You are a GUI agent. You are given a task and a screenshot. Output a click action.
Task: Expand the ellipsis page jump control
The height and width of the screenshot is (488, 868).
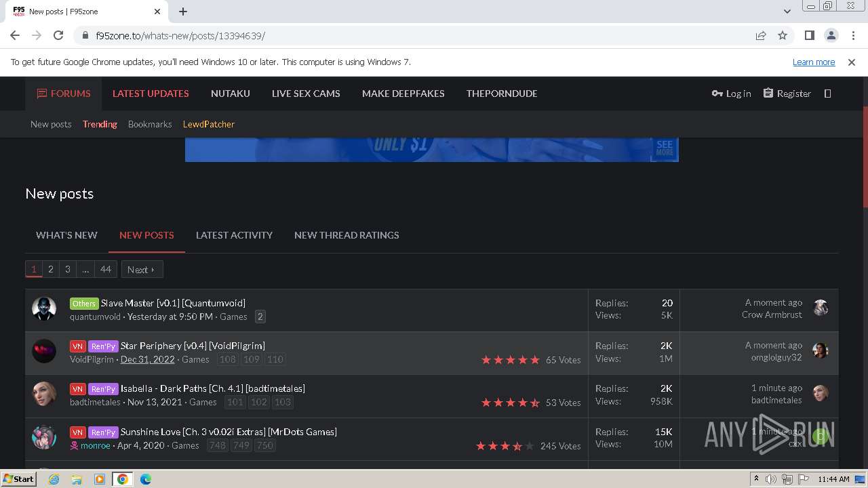(85, 269)
